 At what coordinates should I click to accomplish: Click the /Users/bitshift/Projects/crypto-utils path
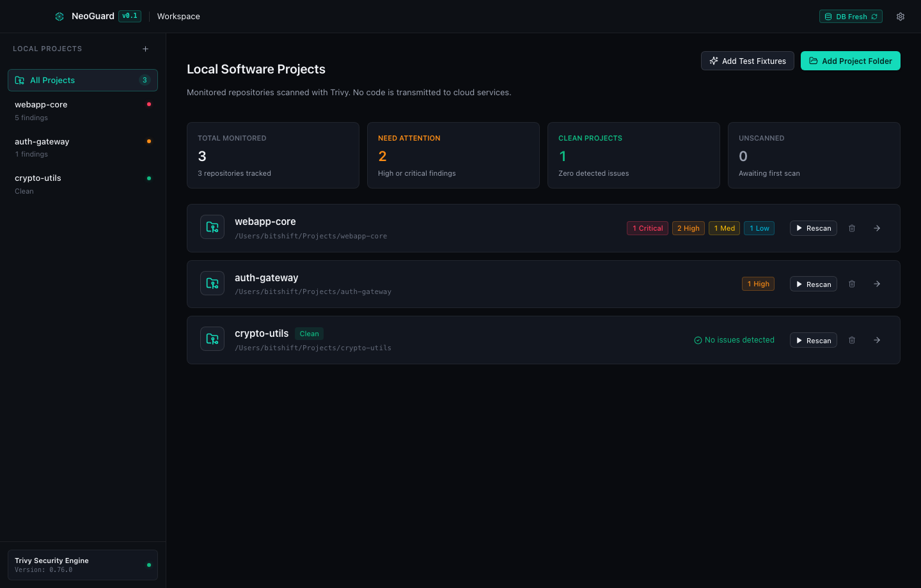[313, 348]
